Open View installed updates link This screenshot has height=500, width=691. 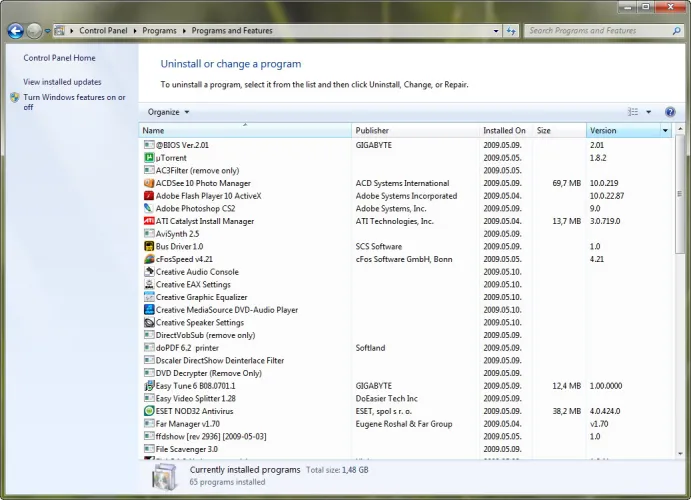[x=62, y=82]
